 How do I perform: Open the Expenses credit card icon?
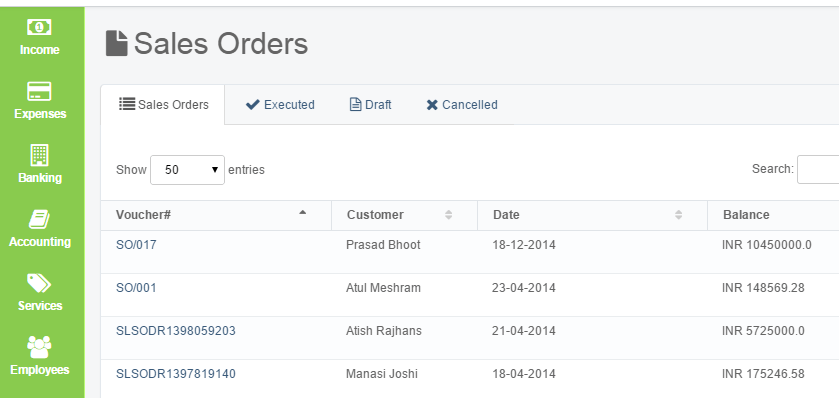(x=39, y=91)
